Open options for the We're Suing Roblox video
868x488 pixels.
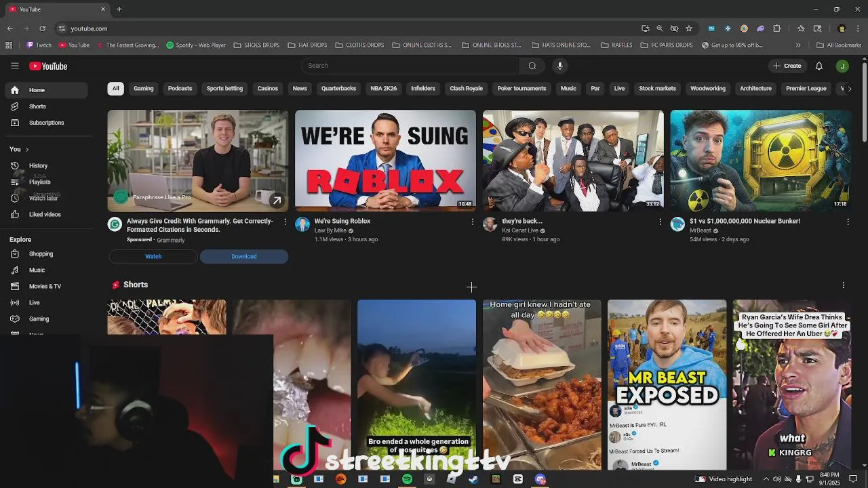(473, 222)
